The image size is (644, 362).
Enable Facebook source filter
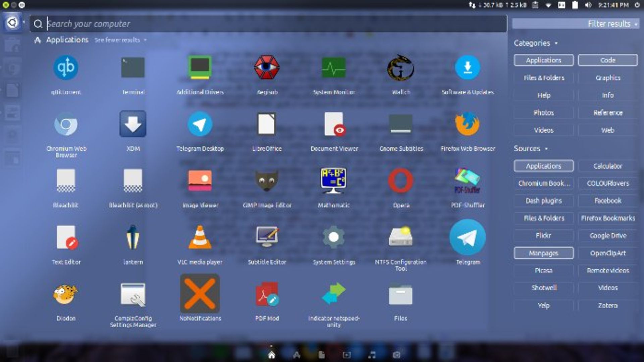pos(607,201)
